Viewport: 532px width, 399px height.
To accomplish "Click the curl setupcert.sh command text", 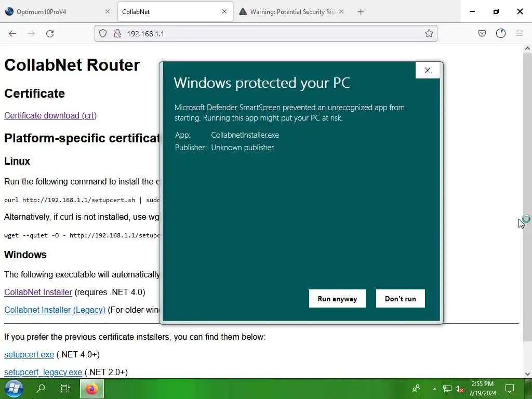I will (x=82, y=200).
